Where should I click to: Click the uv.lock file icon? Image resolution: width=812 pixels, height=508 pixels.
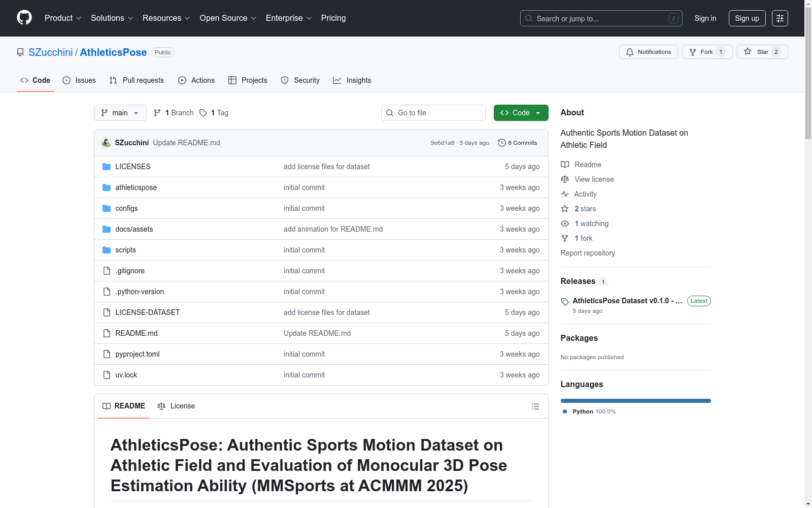[x=107, y=375]
